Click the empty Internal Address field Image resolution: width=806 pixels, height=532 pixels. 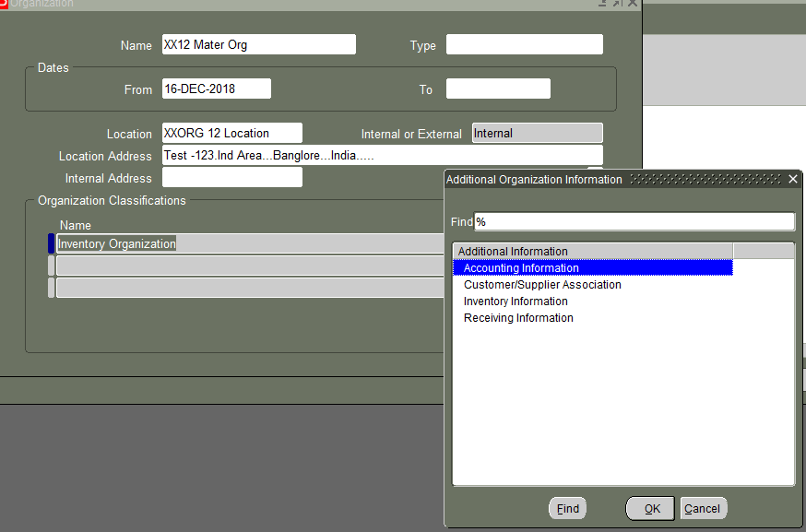pyautogui.click(x=231, y=177)
